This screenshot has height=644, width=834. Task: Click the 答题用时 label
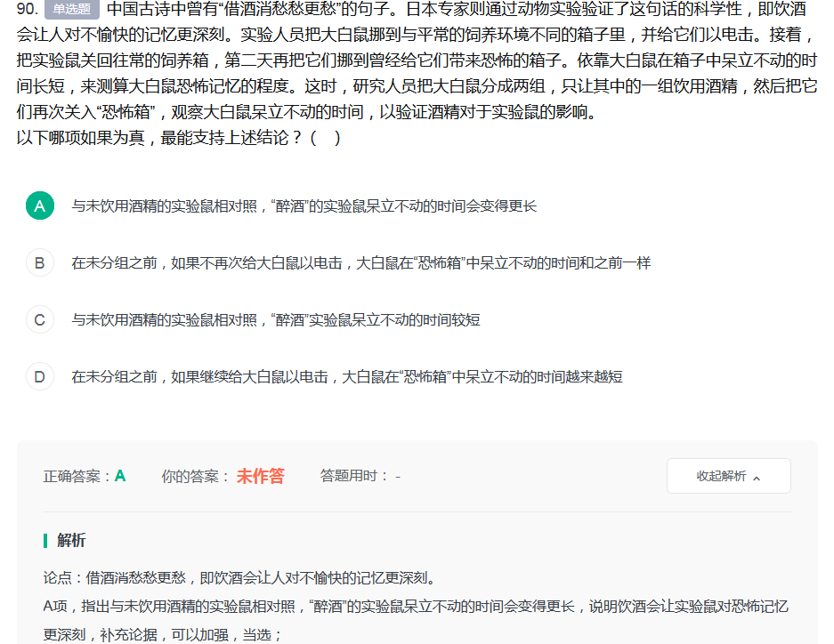click(x=355, y=476)
